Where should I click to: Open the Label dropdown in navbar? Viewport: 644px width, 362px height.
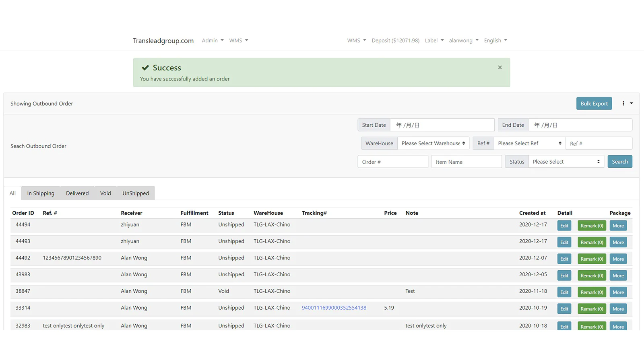click(x=434, y=40)
